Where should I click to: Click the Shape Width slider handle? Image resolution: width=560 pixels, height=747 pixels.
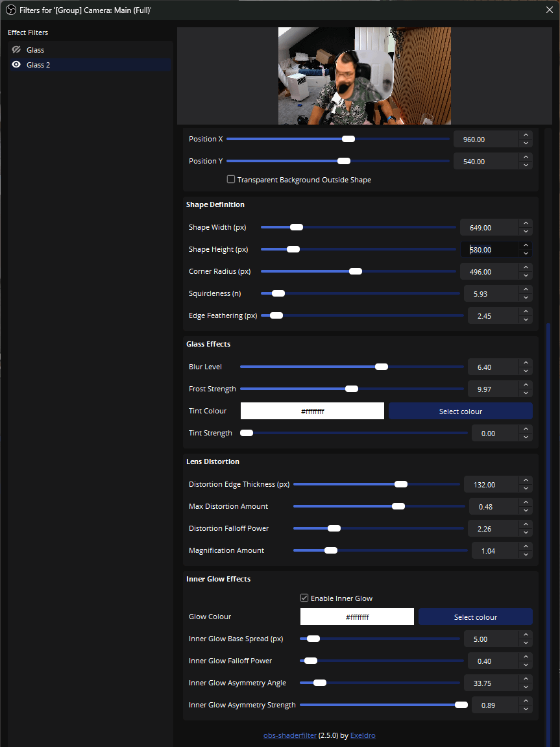click(x=296, y=227)
